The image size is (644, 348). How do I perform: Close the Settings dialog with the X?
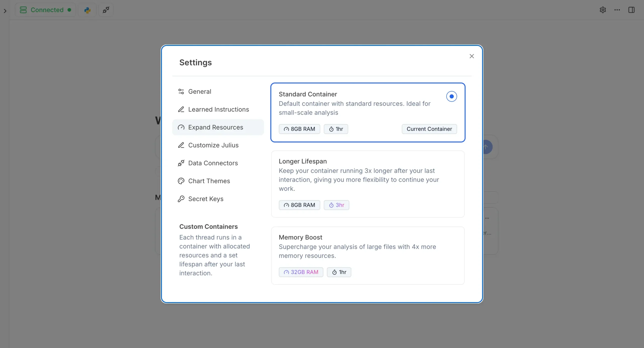[472, 56]
